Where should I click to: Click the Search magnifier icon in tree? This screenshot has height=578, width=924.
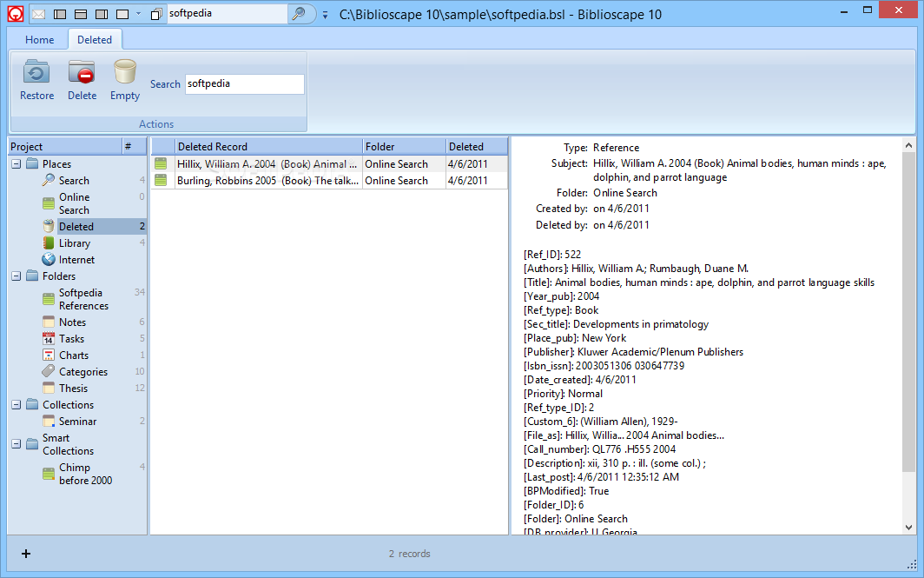[x=49, y=180]
